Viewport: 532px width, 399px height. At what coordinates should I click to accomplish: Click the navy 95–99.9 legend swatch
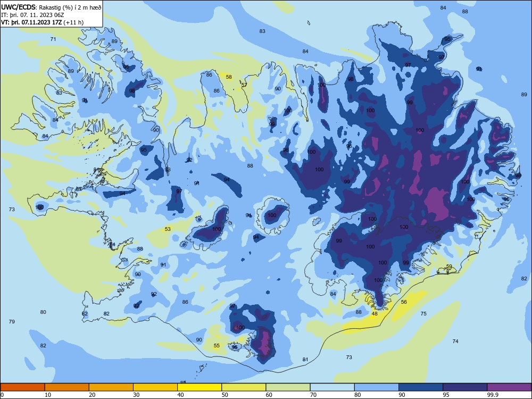click(465, 387)
